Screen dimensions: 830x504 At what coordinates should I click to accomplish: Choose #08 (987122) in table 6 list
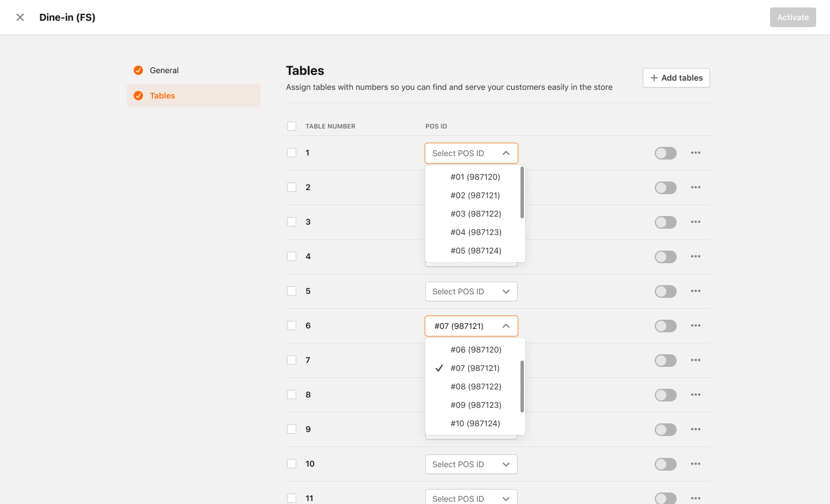(x=475, y=386)
